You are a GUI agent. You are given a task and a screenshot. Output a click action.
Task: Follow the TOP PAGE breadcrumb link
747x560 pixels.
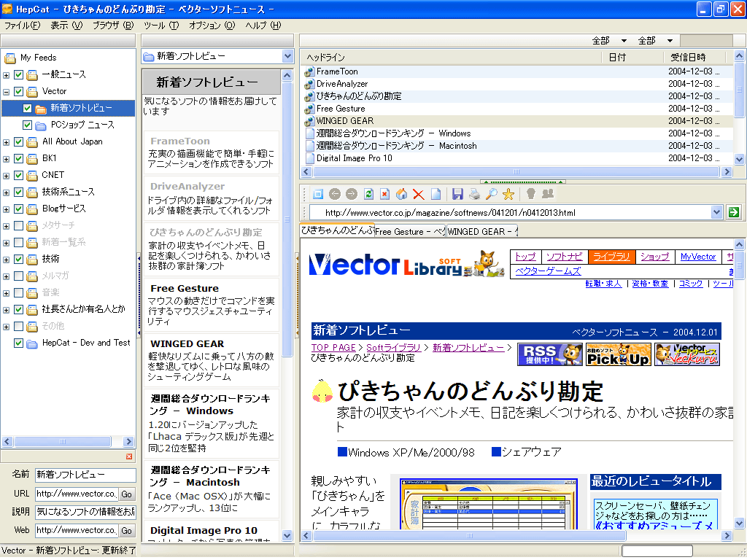pos(333,348)
